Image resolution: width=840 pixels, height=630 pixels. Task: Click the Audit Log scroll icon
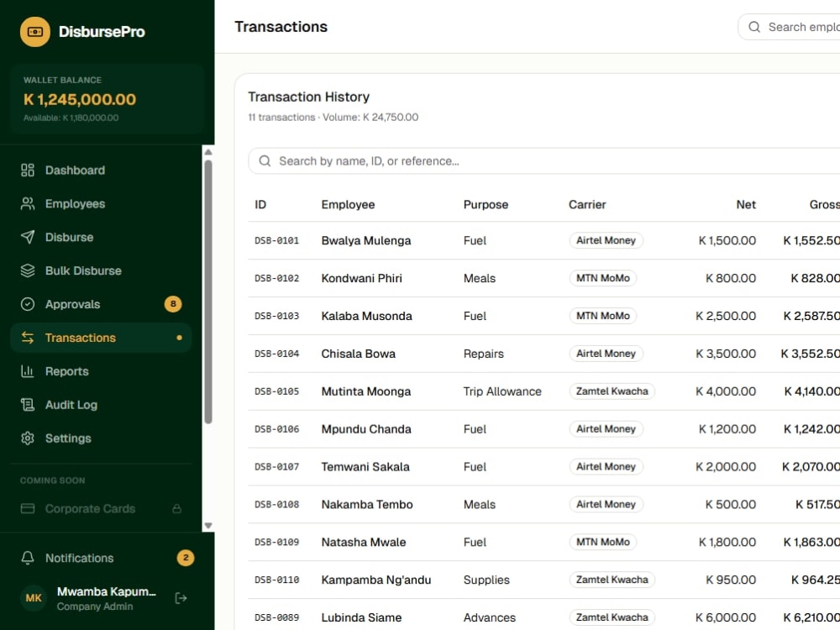[x=28, y=405]
